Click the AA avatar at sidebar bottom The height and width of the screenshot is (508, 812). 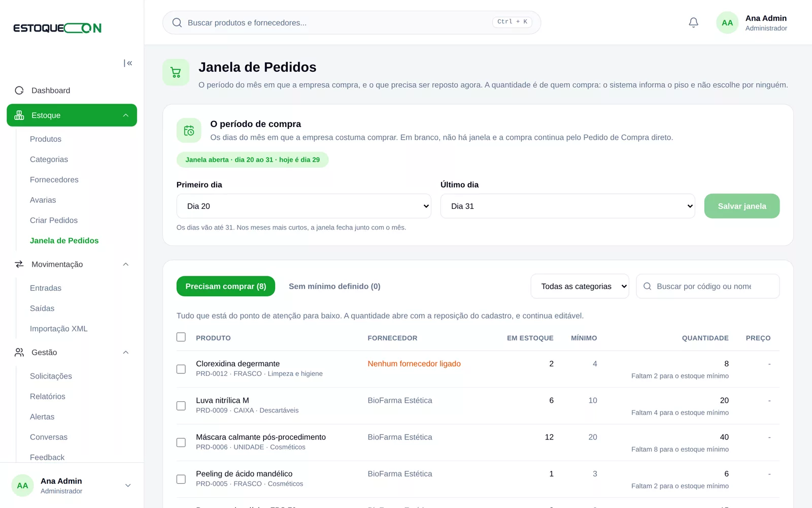coord(22,486)
